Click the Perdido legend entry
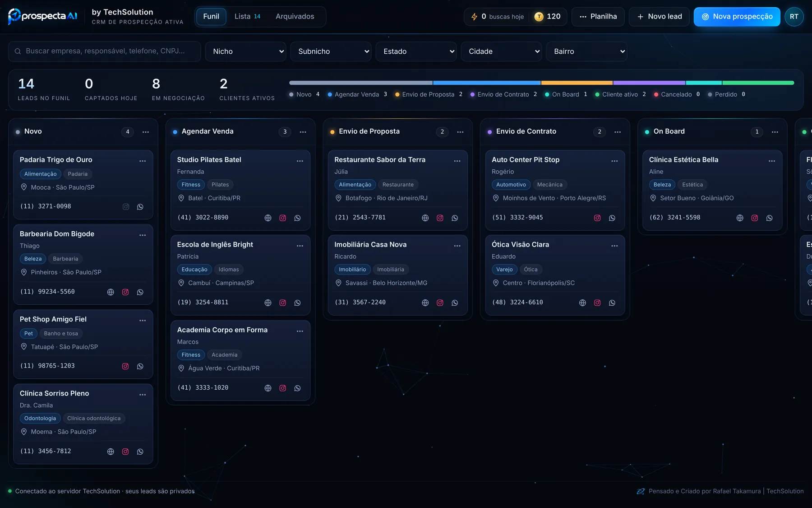This screenshot has height=508, width=812. pos(726,94)
